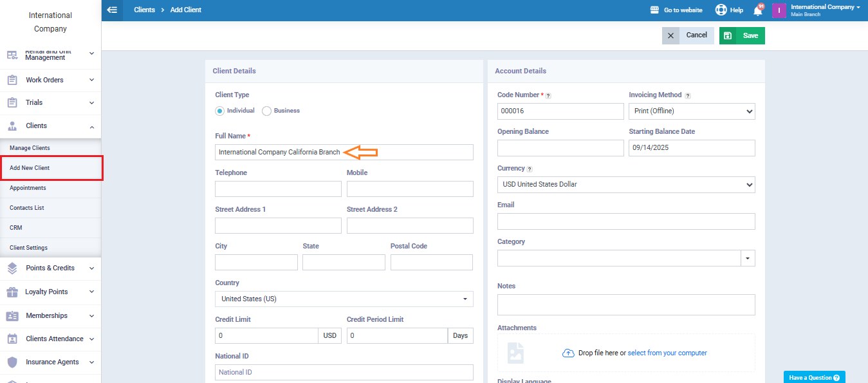
Task: Click the Email input field
Action: 625,221
